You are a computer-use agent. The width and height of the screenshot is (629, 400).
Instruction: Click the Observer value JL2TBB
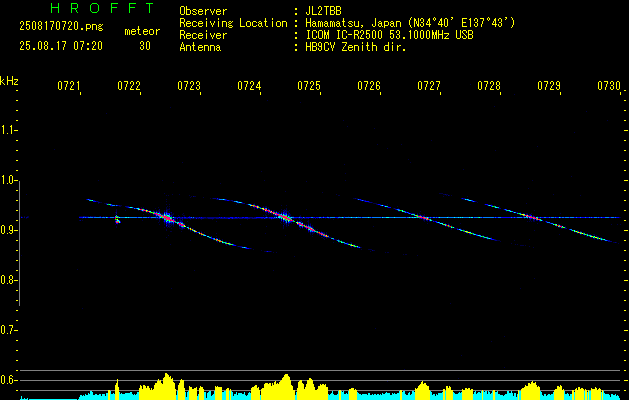[x=323, y=11]
